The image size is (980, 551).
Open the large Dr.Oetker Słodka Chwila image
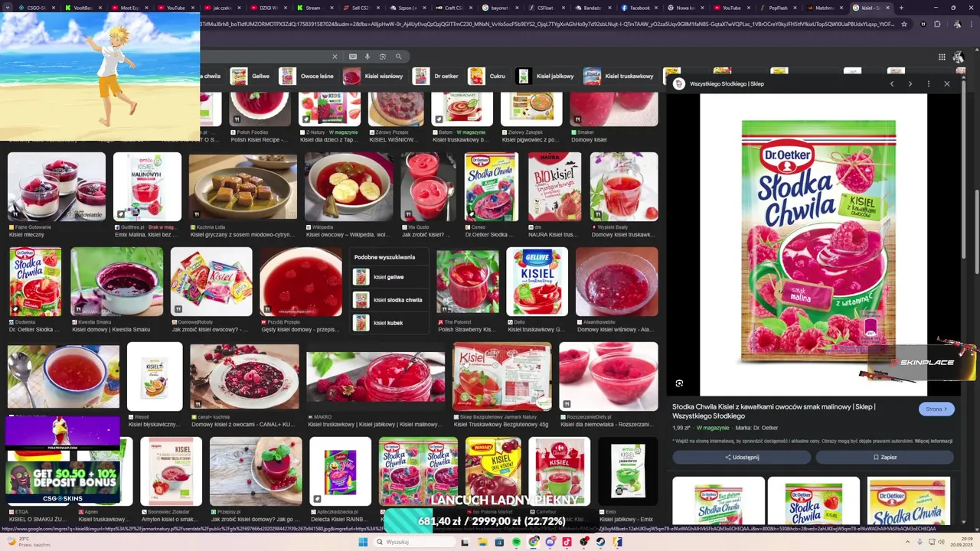813,245
